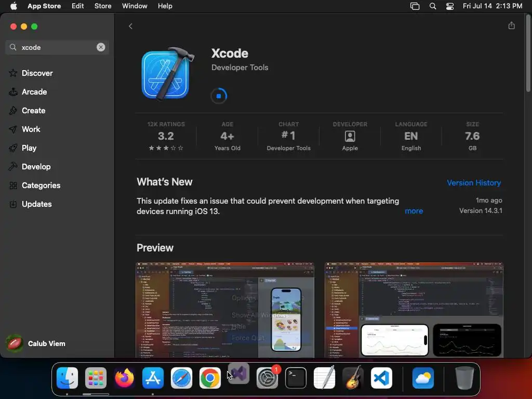Open the Updates section
532x399 pixels.
37,204
